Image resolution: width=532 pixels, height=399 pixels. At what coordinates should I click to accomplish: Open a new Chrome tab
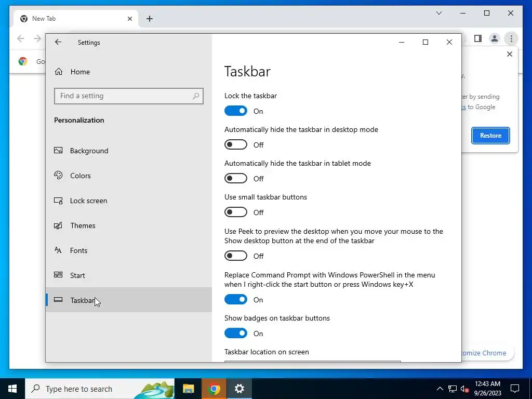point(150,19)
